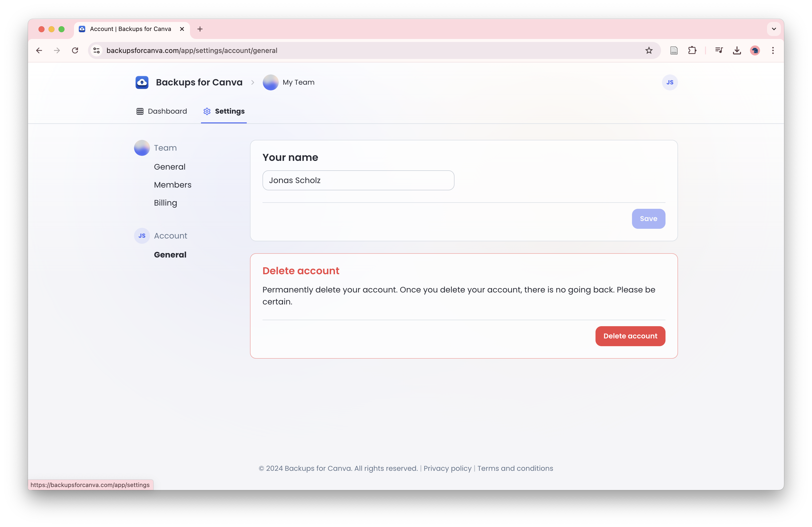Viewport: 812px width, 527px height.
Task: Click the Save button
Action: coord(648,219)
